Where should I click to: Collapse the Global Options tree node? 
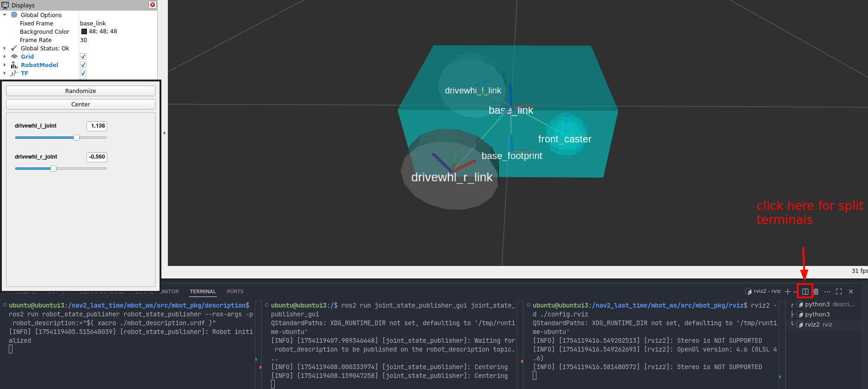(x=5, y=15)
